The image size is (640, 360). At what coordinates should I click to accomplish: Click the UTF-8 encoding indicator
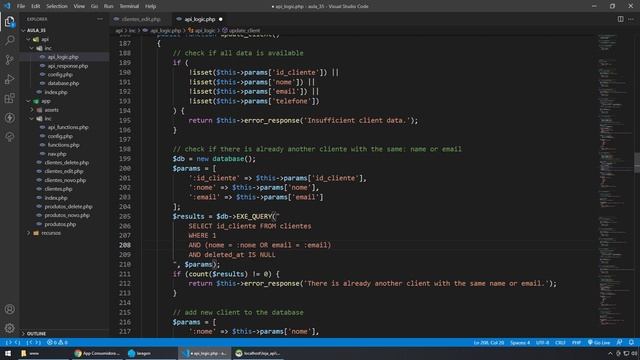click(x=542, y=342)
